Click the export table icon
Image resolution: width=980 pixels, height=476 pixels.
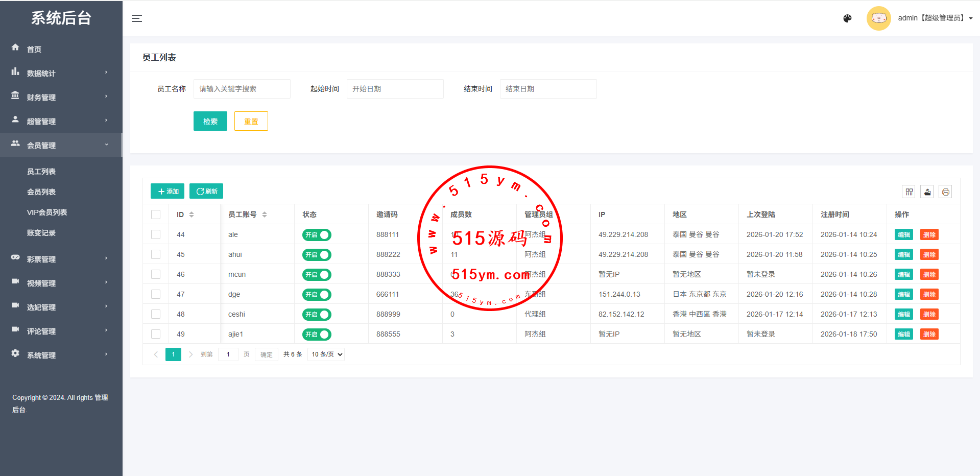(x=927, y=192)
